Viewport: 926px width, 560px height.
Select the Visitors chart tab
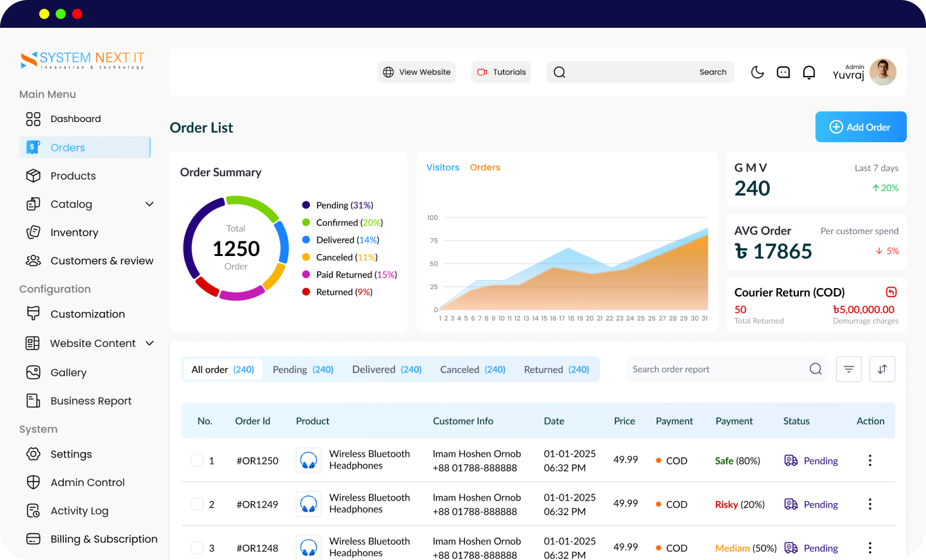click(x=443, y=167)
